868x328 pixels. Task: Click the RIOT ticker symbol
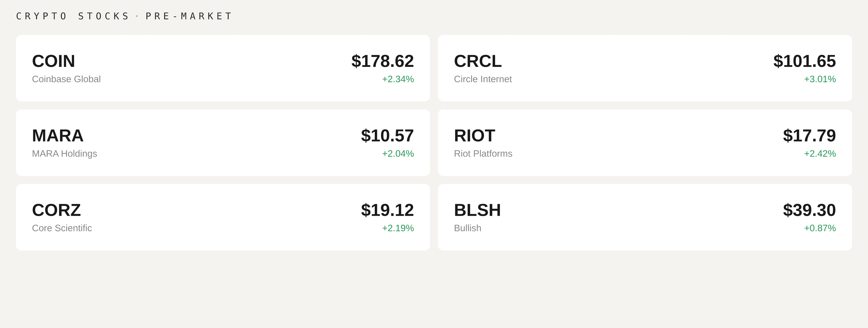474,136
